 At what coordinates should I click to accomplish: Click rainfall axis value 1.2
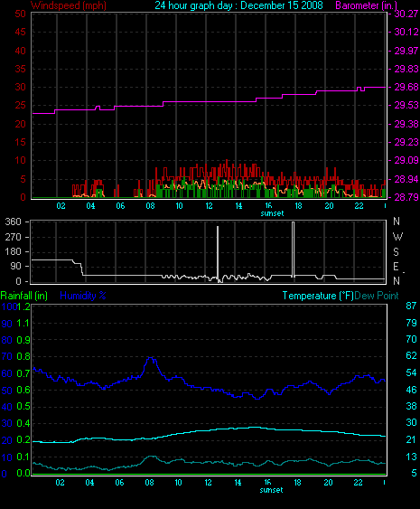click(x=23, y=306)
